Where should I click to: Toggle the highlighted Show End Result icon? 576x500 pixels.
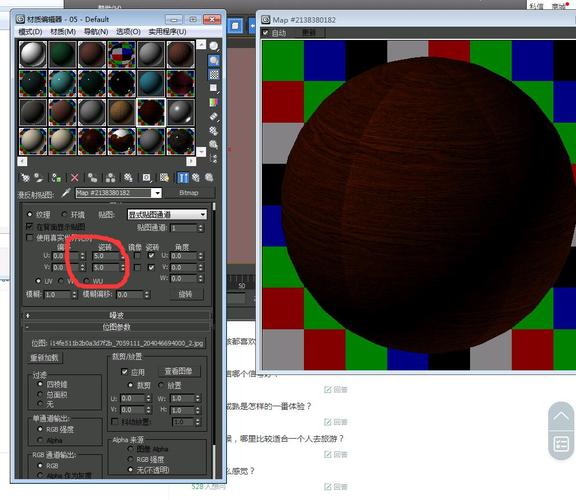(183, 178)
